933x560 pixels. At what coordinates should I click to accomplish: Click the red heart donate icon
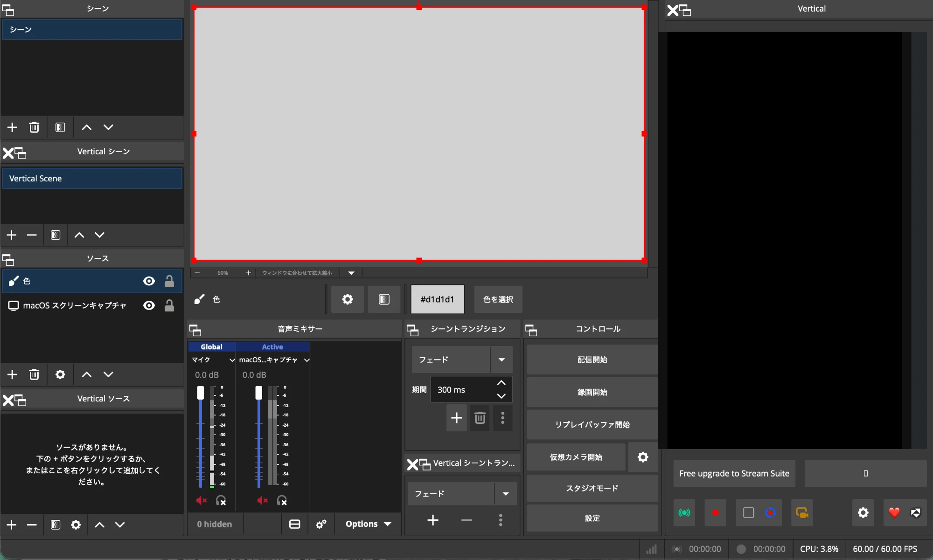click(x=894, y=513)
